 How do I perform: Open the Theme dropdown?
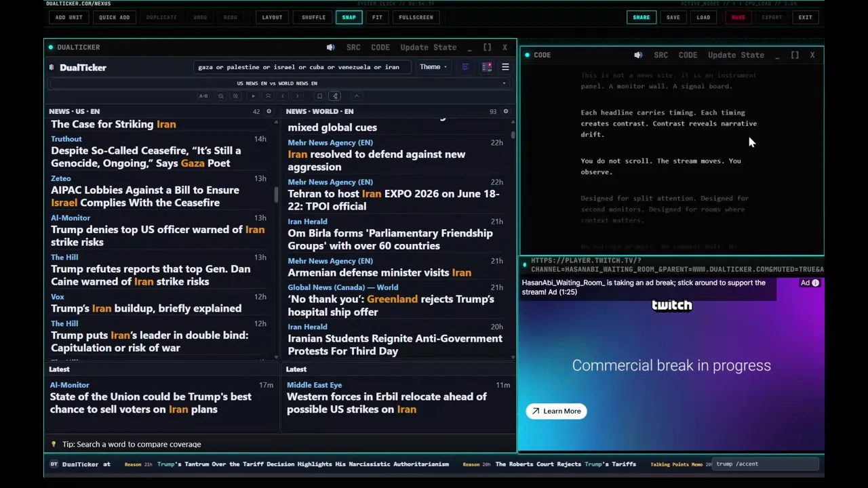point(433,67)
